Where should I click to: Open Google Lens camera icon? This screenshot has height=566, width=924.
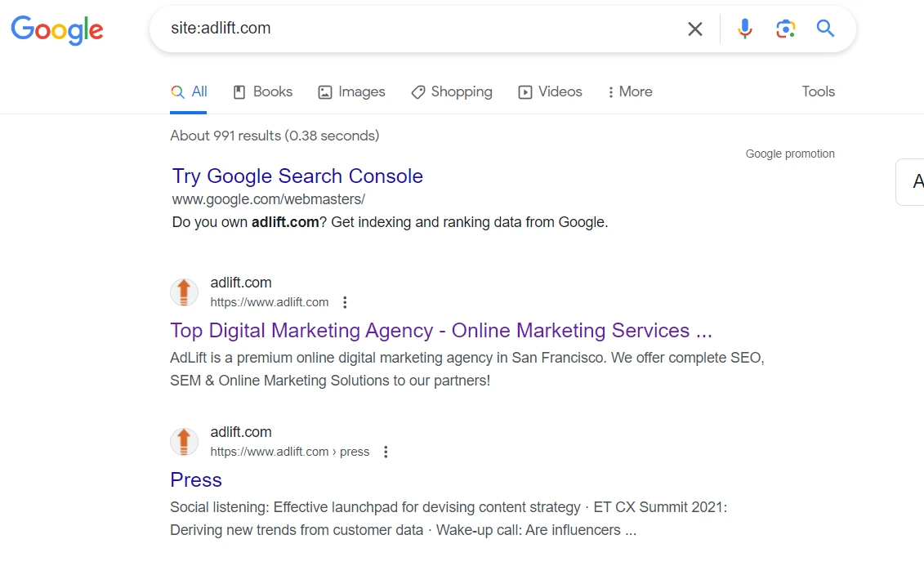pyautogui.click(x=785, y=28)
